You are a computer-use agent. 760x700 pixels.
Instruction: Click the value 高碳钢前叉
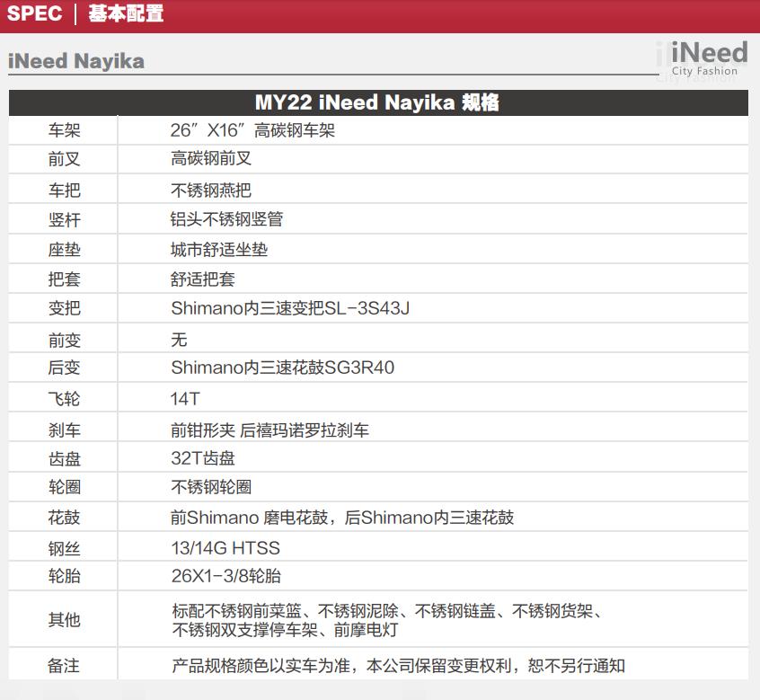[x=211, y=158]
